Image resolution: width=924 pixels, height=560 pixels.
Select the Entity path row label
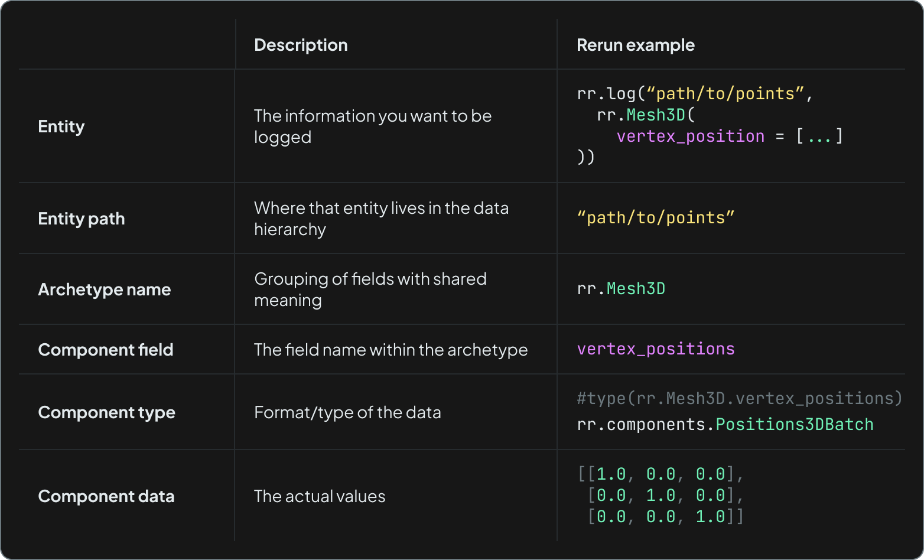[x=81, y=218]
